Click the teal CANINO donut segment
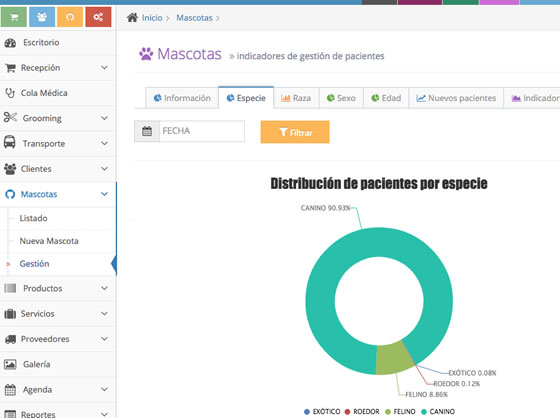The width and height of the screenshot is (560, 420). [379, 242]
